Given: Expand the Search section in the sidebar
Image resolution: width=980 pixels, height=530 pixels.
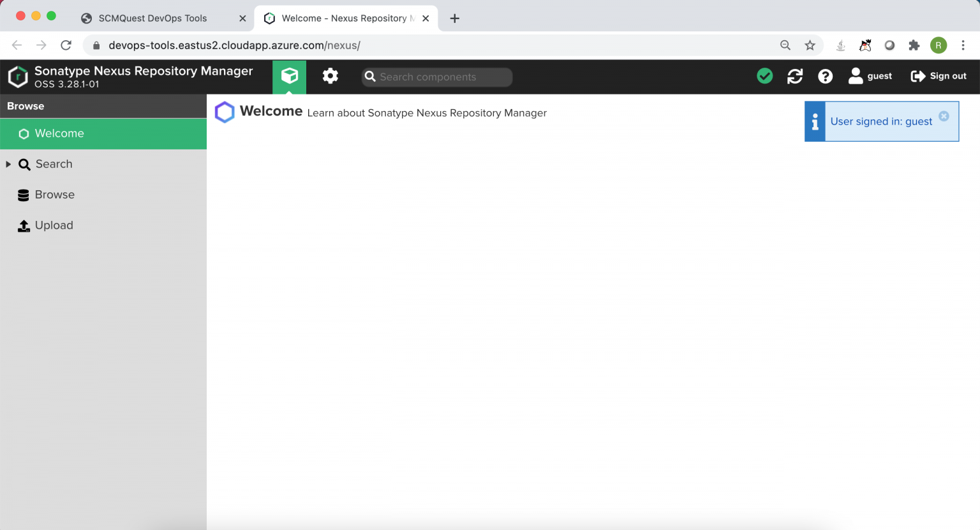Looking at the screenshot, I should click(x=8, y=164).
